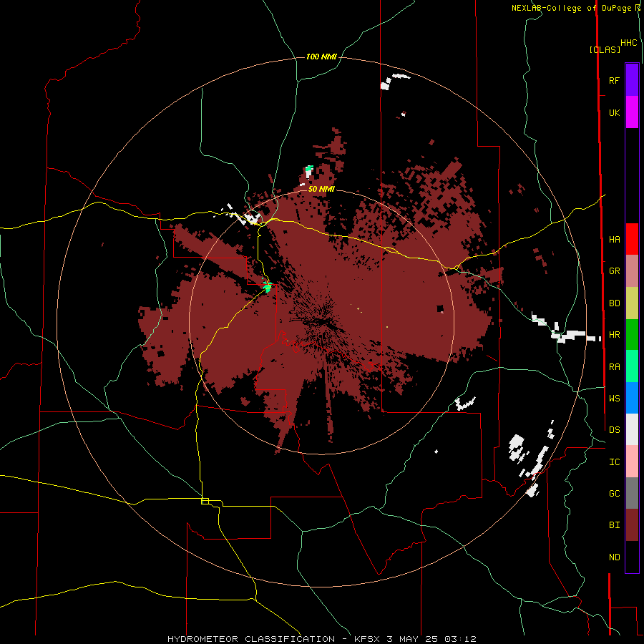Click the 'WS' legend label
The image size is (644, 644).
click(x=614, y=398)
